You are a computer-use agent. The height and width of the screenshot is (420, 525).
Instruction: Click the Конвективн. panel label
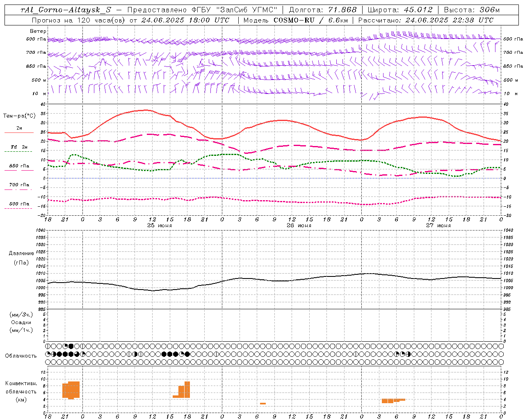click(x=21, y=383)
